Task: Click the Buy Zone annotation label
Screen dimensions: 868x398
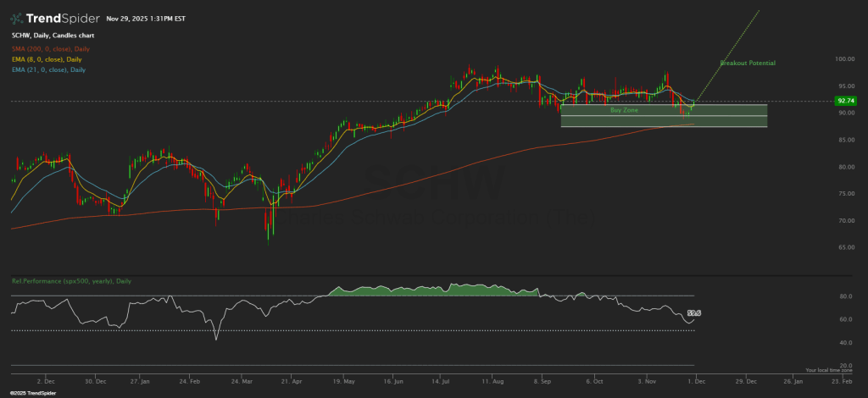Action: pos(624,110)
